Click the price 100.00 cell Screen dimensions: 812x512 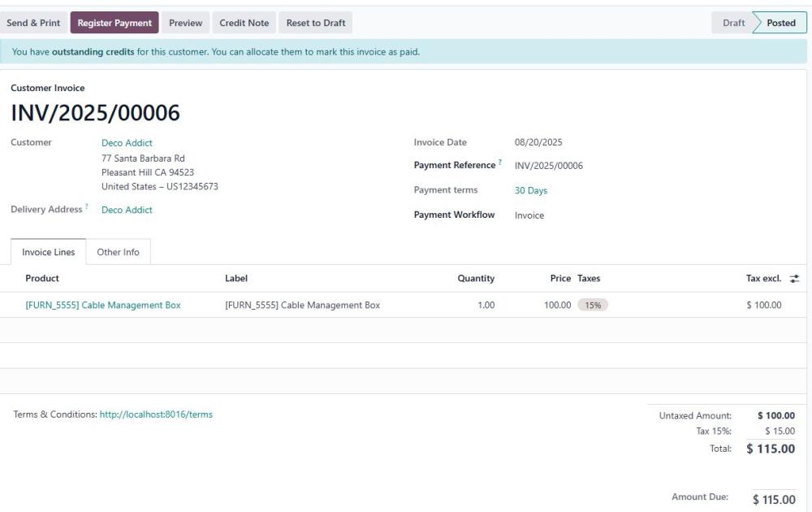tap(557, 306)
